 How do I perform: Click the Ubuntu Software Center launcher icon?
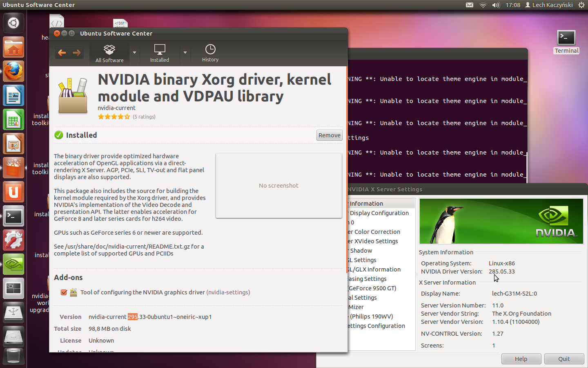13,168
